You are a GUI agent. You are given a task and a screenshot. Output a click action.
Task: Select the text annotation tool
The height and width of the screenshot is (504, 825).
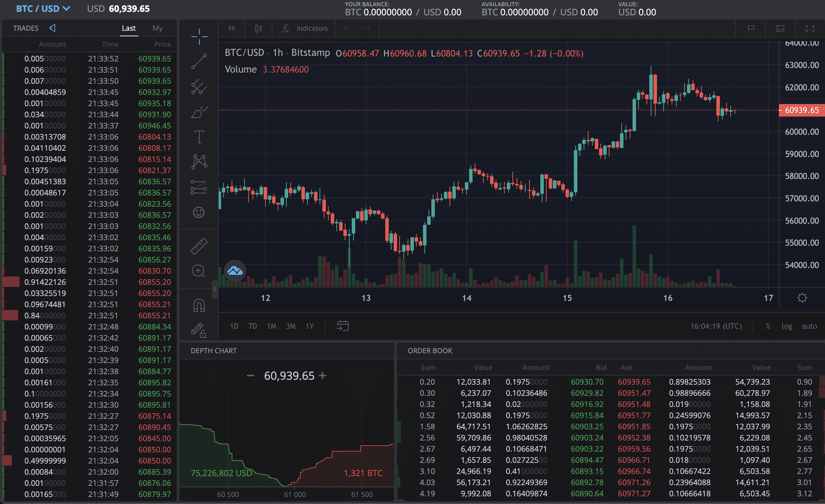click(199, 137)
